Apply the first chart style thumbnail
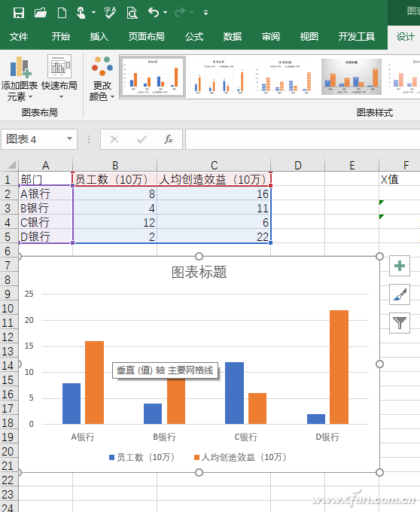Image resolution: width=420 pixels, height=512 pixels. tap(153, 77)
